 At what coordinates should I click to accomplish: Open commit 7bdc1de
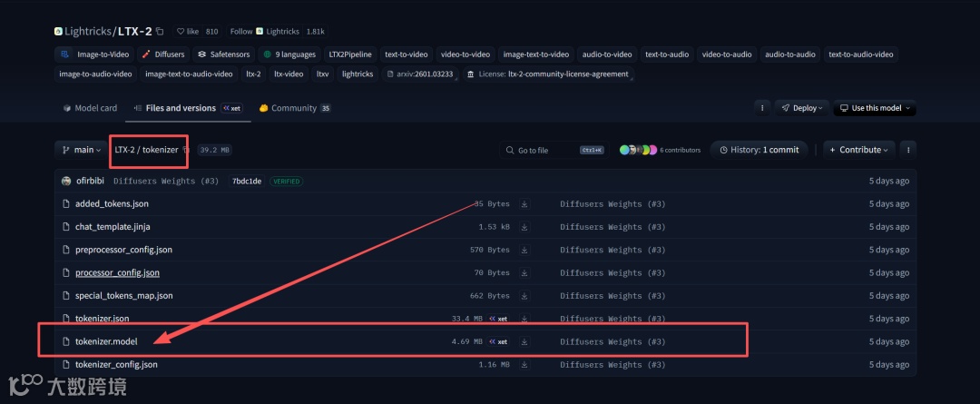(247, 182)
